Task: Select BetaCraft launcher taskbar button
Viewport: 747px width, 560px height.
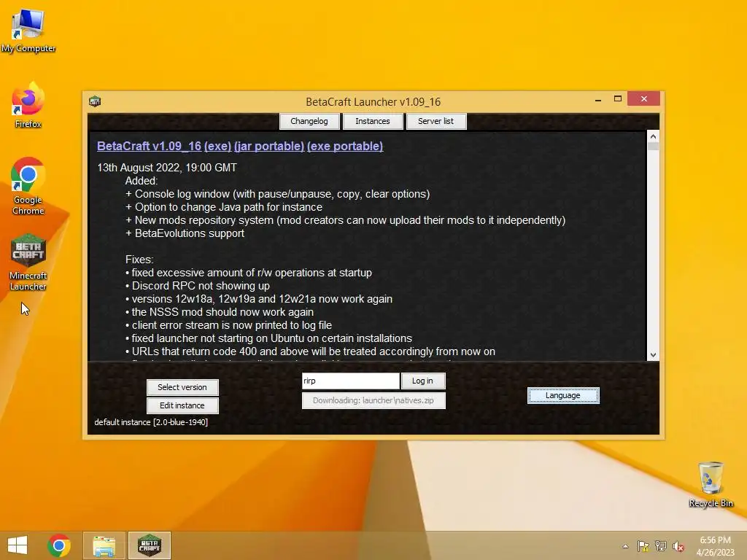Action: [150, 545]
